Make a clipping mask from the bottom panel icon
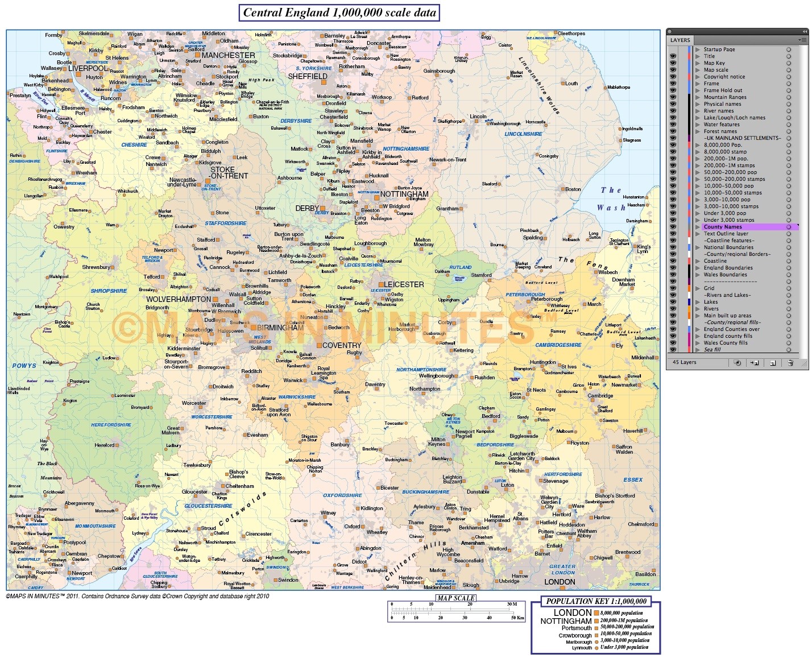 (x=738, y=362)
